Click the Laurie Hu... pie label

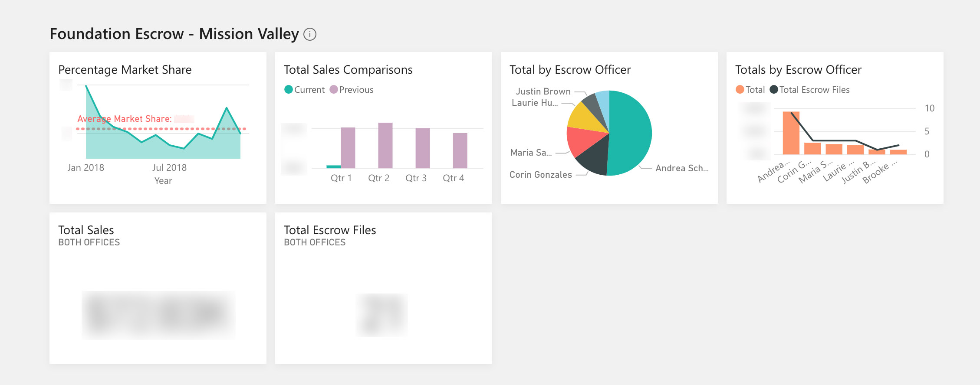pyautogui.click(x=535, y=103)
